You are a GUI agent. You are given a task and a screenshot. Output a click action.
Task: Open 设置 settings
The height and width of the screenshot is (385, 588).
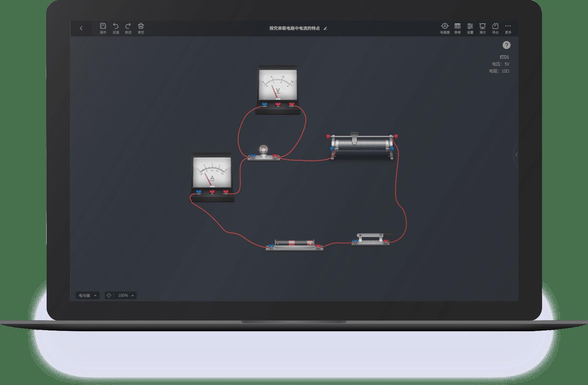[x=470, y=28]
